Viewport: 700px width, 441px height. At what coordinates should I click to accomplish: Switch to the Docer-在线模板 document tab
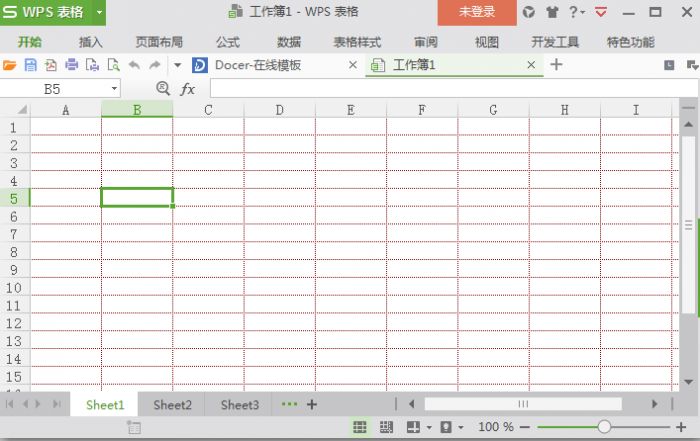258,65
